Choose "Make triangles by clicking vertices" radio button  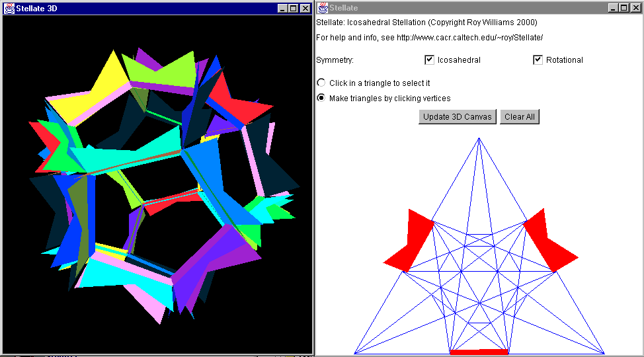point(322,99)
